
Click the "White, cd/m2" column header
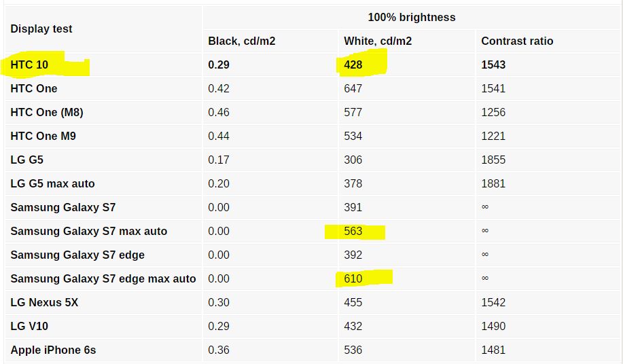click(x=378, y=41)
